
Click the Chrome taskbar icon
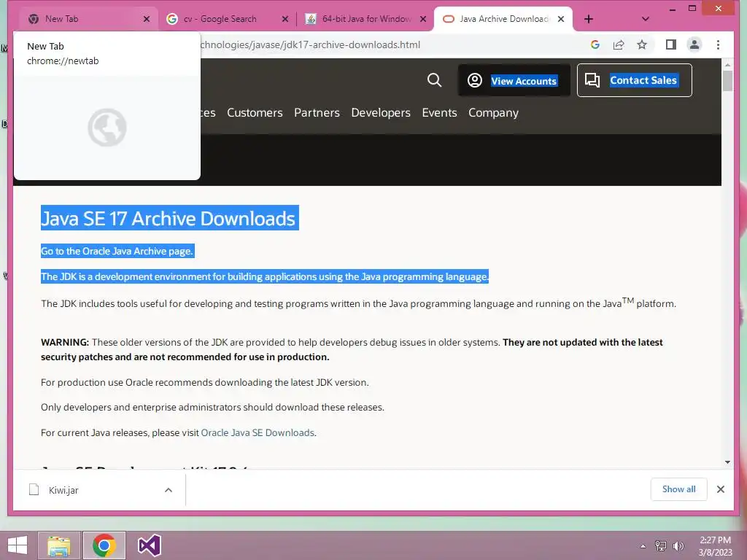click(104, 545)
